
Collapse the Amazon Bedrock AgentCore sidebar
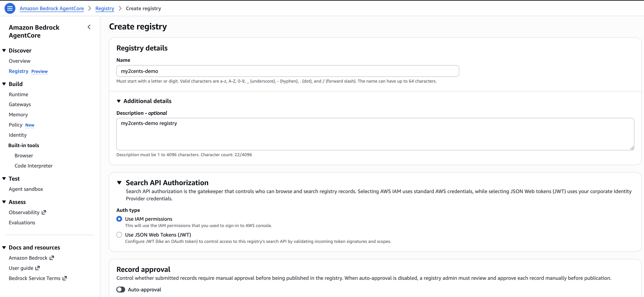tap(89, 27)
